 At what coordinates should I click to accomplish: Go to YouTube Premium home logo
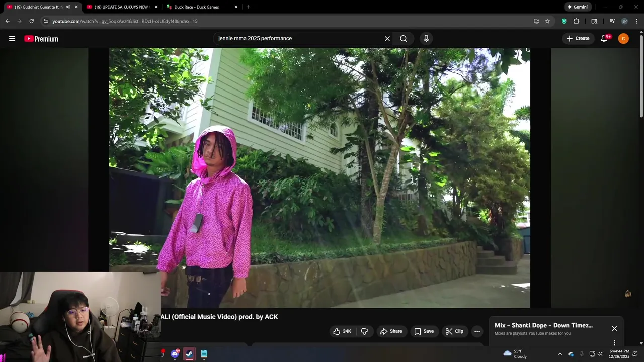tap(41, 39)
